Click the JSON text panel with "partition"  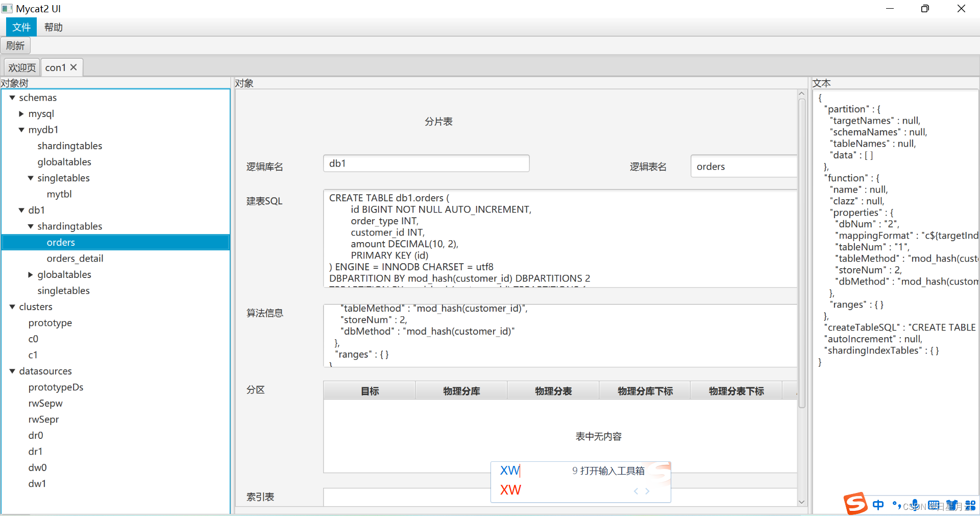pos(896,301)
